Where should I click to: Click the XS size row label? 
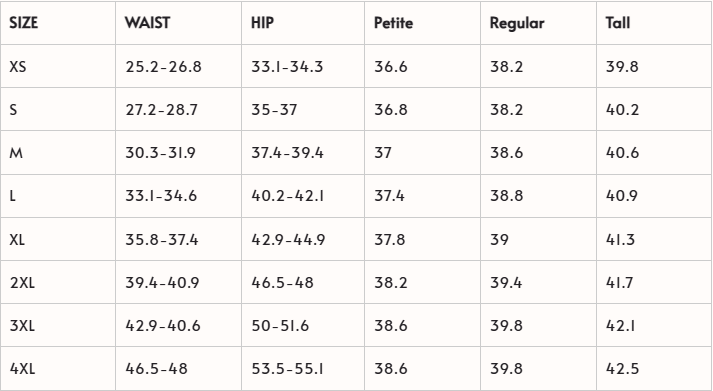pos(18,66)
